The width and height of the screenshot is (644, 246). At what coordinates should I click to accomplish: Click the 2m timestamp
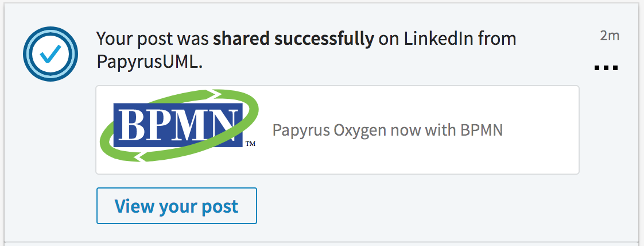[x=610, y=36]
